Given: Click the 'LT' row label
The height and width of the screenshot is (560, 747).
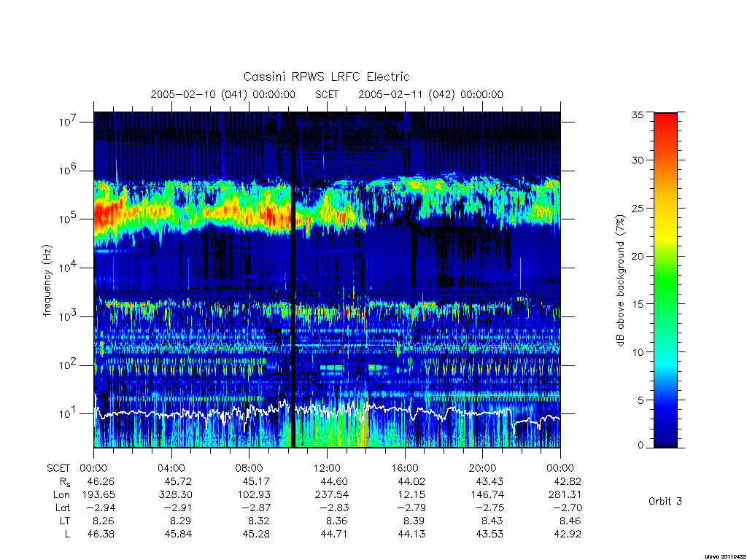Looking at the screenshot, I should click(x=65, y=521).
